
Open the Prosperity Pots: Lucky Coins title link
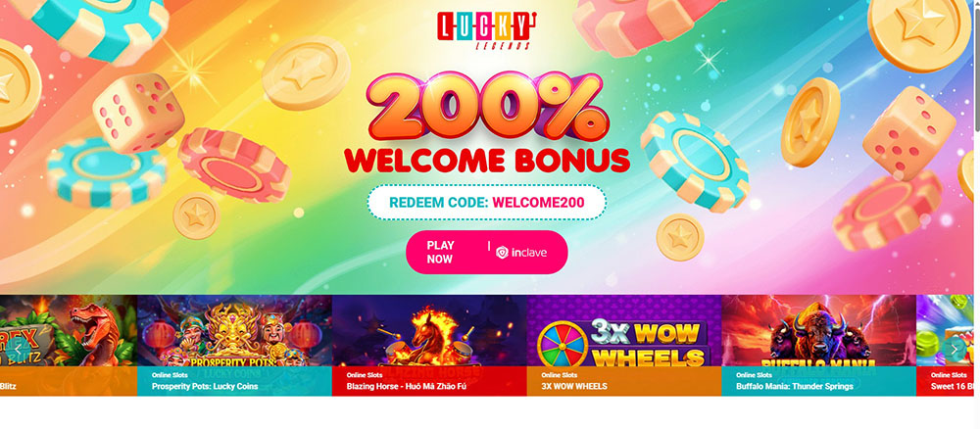click(205, 387)
